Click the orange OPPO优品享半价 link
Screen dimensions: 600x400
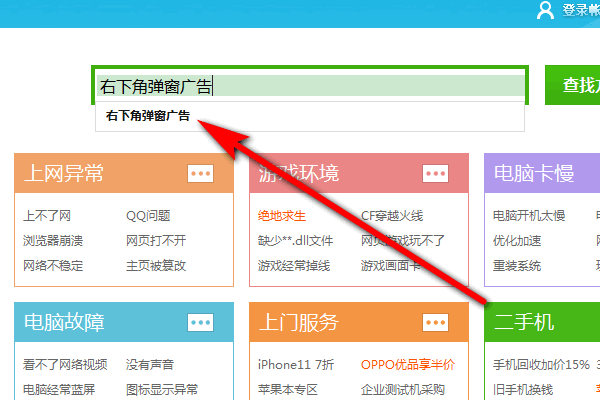tap(408, 364)
